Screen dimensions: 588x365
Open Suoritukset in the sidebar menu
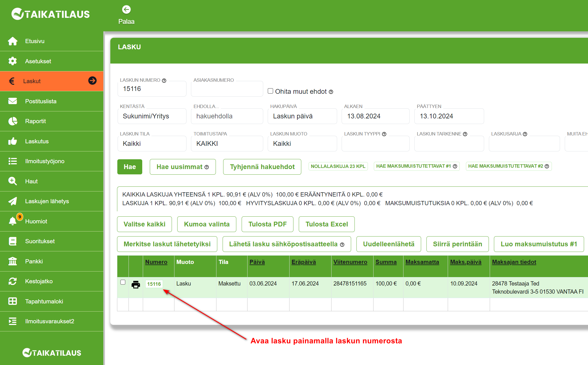(x=52, y=241)
